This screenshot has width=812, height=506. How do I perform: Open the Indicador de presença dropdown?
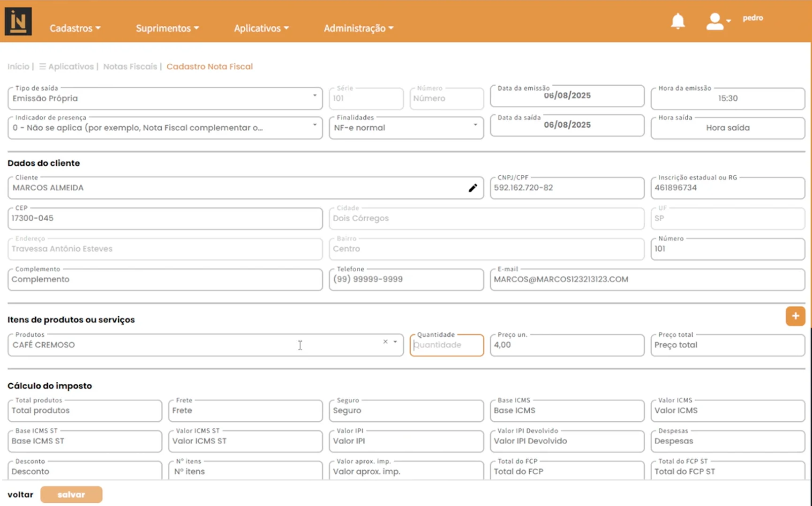pos(315,125)
